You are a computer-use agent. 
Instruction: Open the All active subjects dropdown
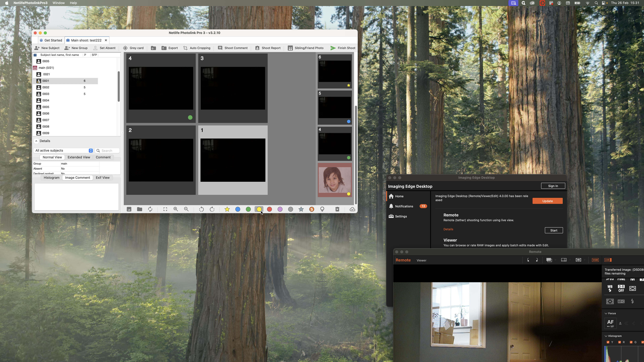tap(63, 150)
